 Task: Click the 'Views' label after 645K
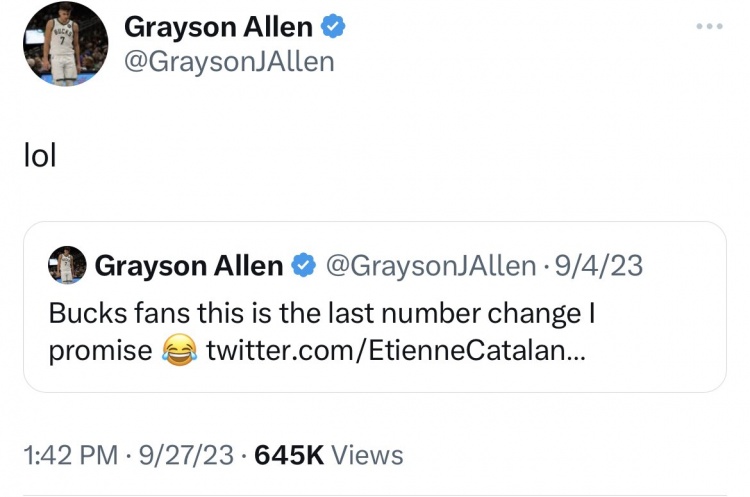(x=367, y=454)
